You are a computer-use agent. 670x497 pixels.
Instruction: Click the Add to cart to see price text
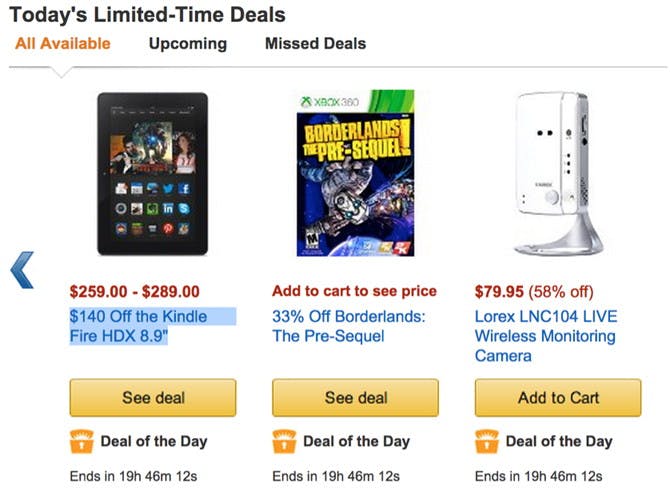pyautogui.click(x=354, y=292)
